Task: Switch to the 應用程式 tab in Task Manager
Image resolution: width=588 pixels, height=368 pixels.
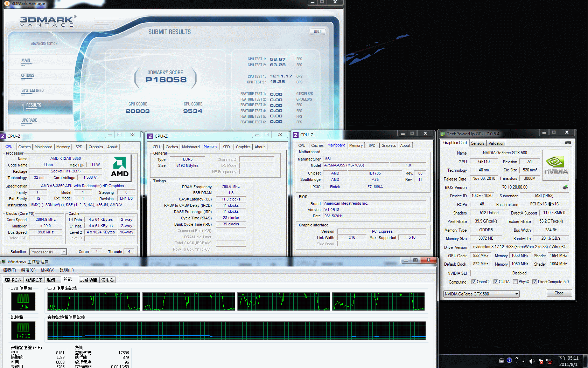Action: (x=13, y=280)
